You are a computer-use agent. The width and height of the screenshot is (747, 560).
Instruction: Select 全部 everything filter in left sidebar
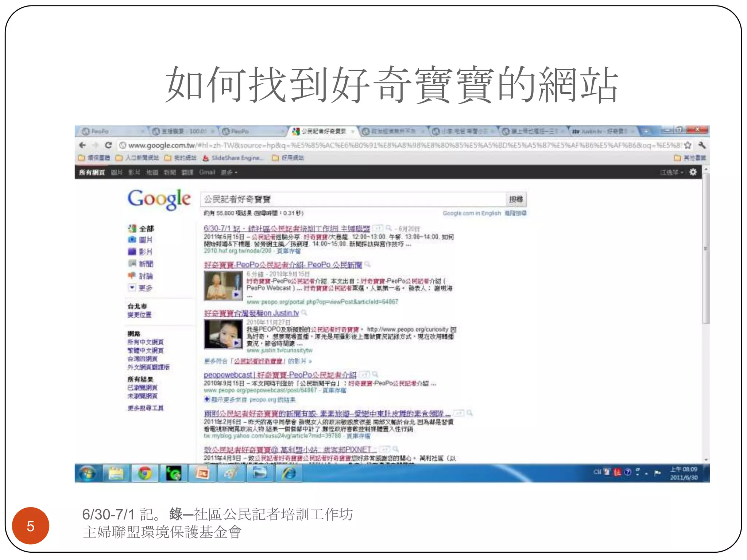pyautogui.click(x=141, y=229)
